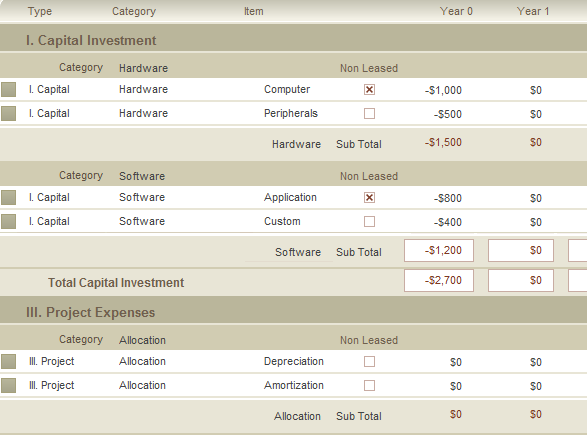Viewport: 587px width, 435px height.
Task: Click the square button beside Custom row
Action: [8, 222]
